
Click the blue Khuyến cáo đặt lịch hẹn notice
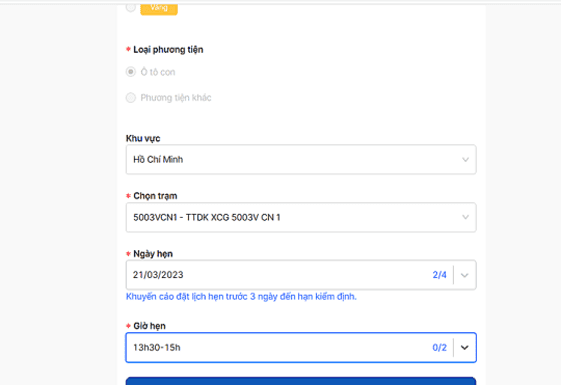[241, 297]
